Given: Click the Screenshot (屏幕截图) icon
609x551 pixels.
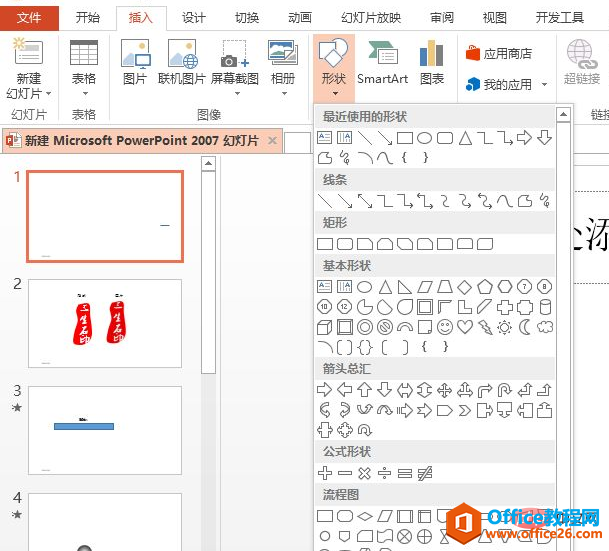Looking at the screenshot, I should coord(235,53).
